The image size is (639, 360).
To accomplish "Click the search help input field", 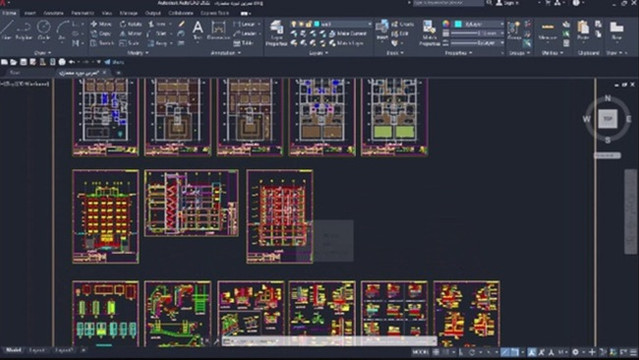I will coord(449,3).
